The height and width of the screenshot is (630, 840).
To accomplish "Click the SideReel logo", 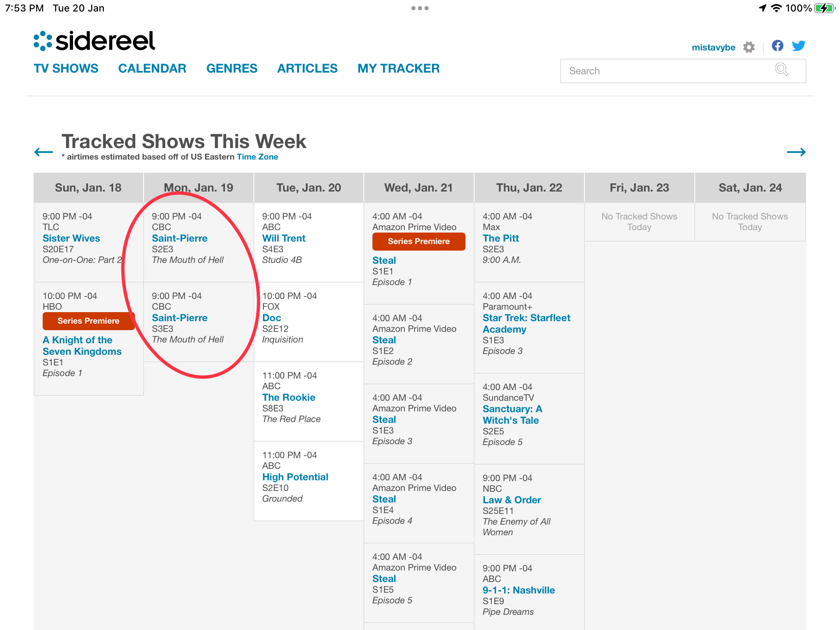I will [94, 41].
